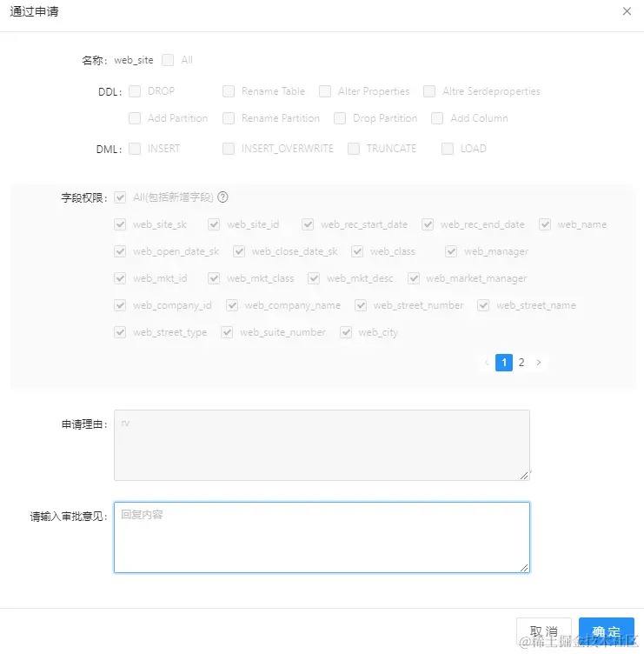644x654 pixels.
Task: Uncheck the web_site_sk field checkbox
Action: tap(120, 224)
